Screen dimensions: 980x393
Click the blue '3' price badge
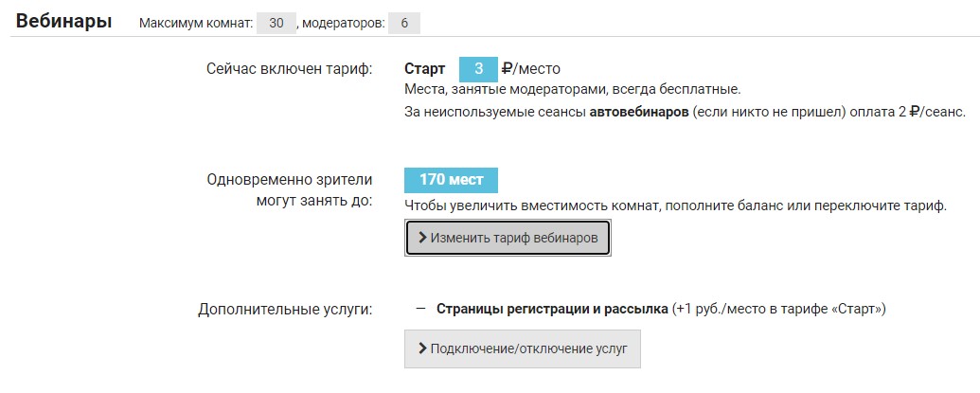[479, 68]
